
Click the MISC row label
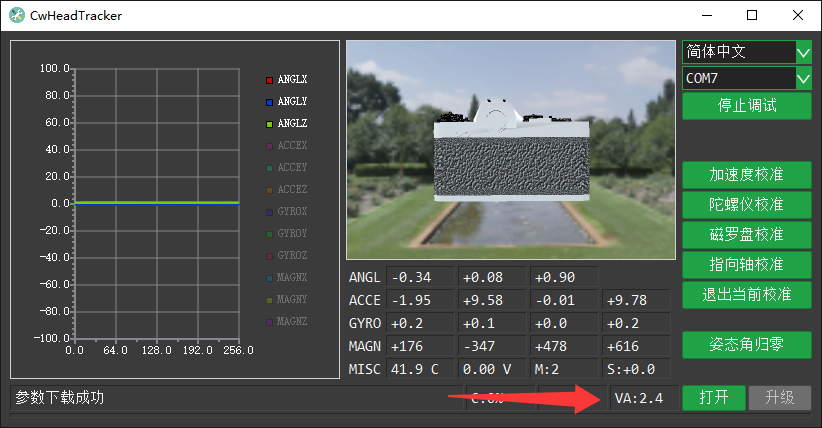(364, 370)
